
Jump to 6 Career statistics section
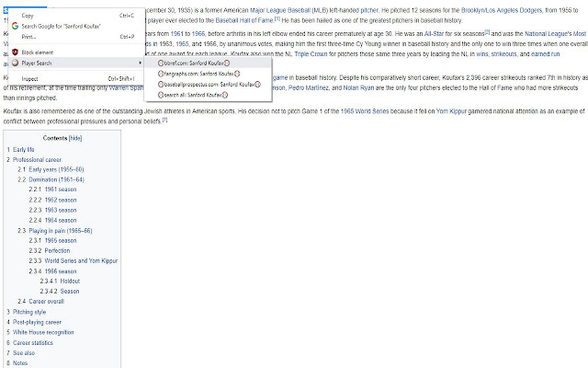click(x=29, y=343)
